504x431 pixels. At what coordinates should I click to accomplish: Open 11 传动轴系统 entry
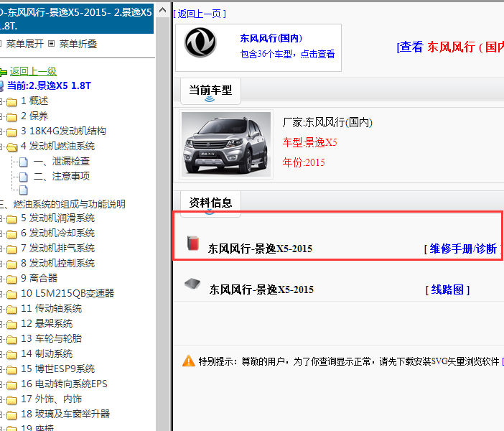point(52,308)
